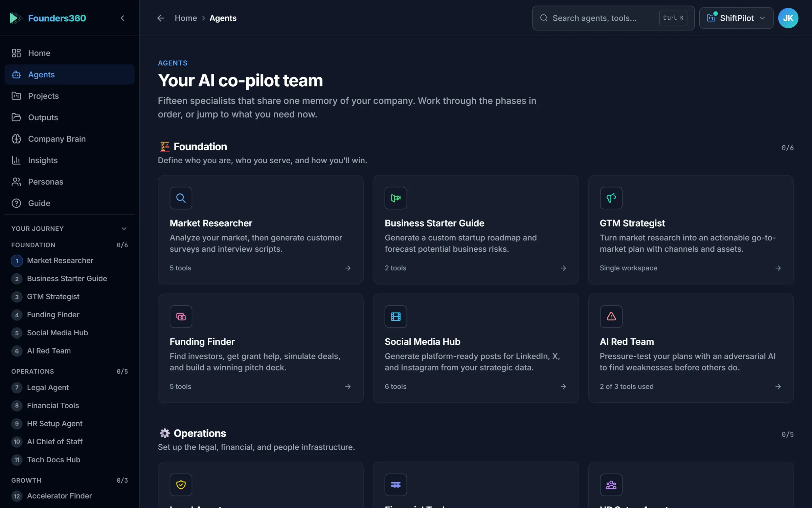Open Guide in the sidebar

tap(69, 203)
